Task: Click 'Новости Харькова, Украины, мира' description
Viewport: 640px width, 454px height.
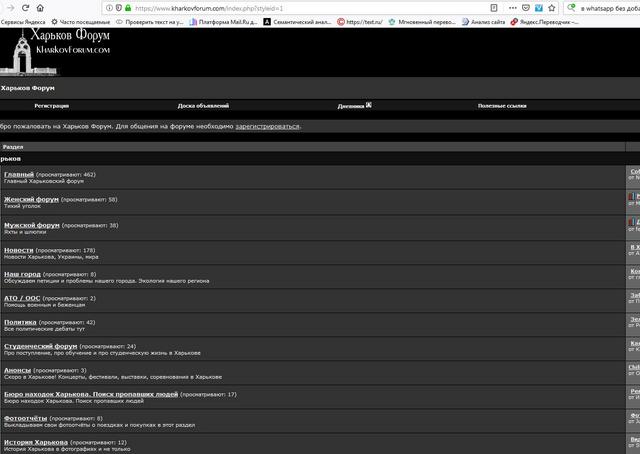Action: (x=51, y=257)
